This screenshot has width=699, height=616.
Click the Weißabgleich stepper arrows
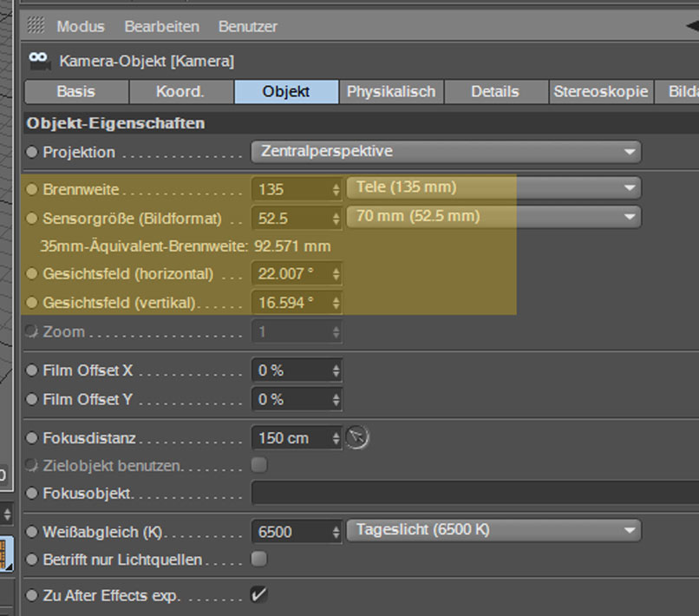point(336,532)
